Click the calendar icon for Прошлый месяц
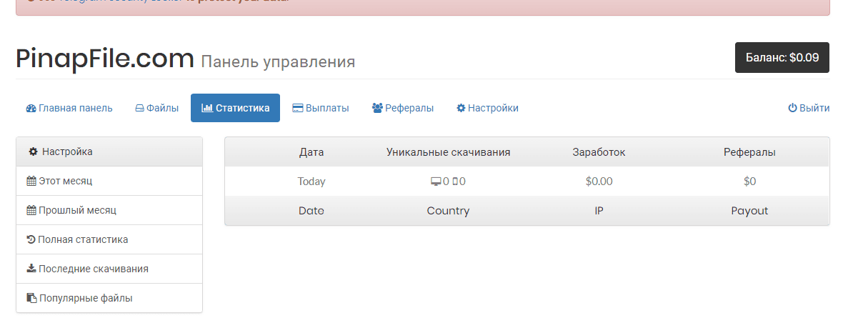The height and width of the screenshot is (318, 868). pyautogui.click(x=31, y=210)
